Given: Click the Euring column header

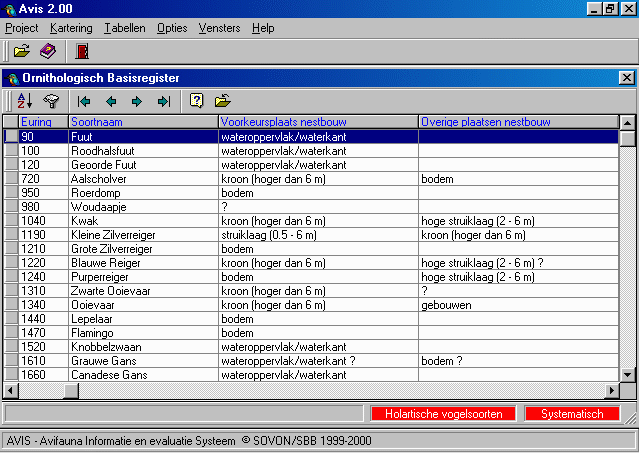Looking at the screenshot, I should pyautogui.click(x=43, y=122).
